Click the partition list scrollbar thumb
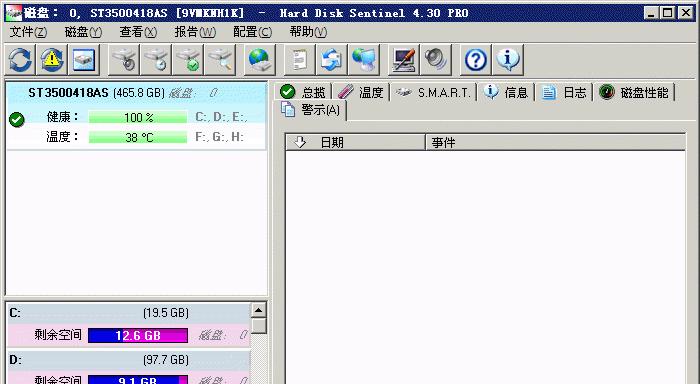The width and height of the screenshot is (700, 384). (259, 326)
